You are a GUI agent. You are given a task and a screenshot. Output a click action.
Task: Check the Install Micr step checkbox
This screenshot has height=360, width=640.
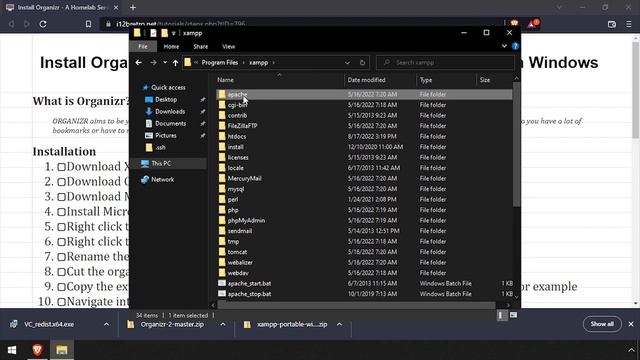(x=61, y=212)
